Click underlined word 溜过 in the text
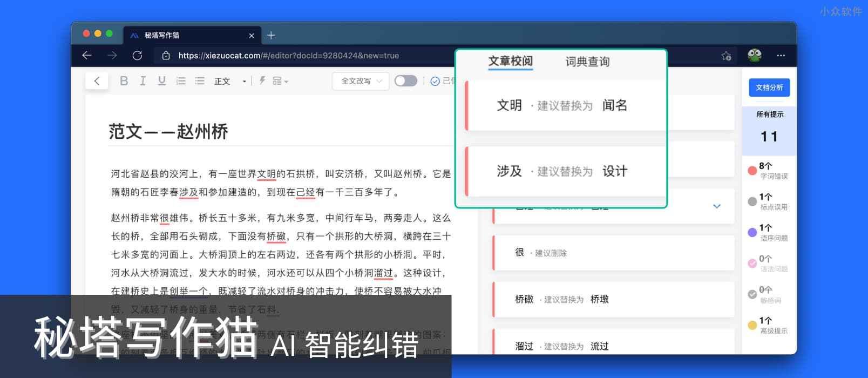This screenshot has width=868, height=378. pyautogui.click(x=383, y=273)
